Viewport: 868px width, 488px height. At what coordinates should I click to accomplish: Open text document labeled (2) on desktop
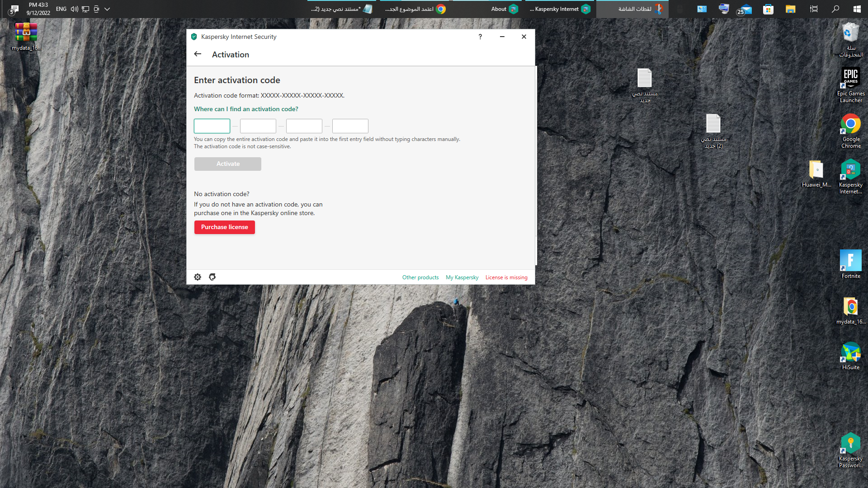(x=713, y=131)
